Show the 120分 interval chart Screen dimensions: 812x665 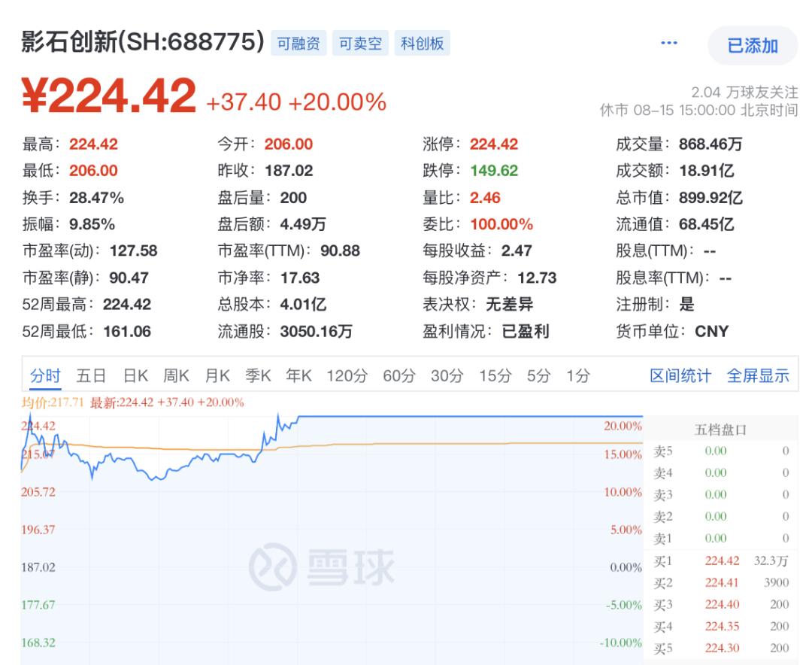coord(347,375)
